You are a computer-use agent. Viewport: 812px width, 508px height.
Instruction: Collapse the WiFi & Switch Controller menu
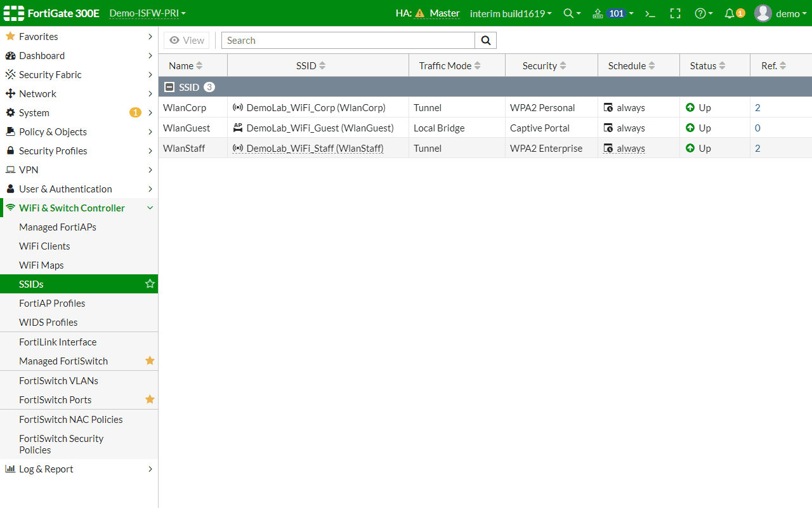[x=79, y=208]
